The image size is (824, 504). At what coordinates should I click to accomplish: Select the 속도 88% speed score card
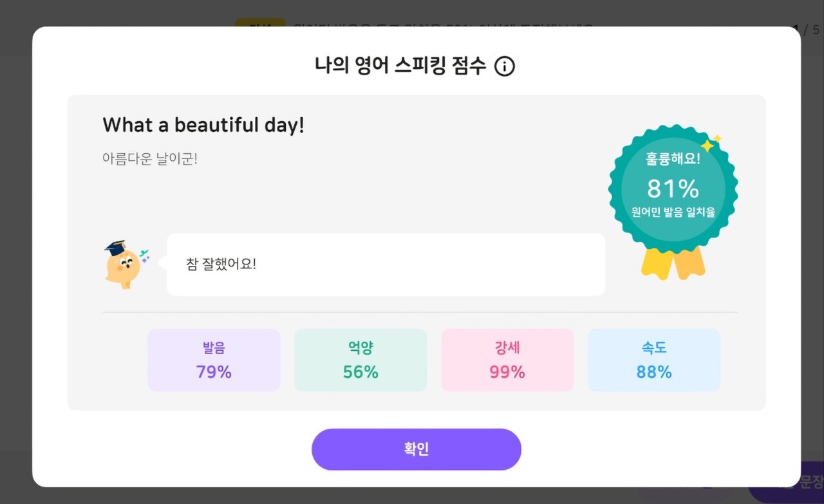point(654,360)
